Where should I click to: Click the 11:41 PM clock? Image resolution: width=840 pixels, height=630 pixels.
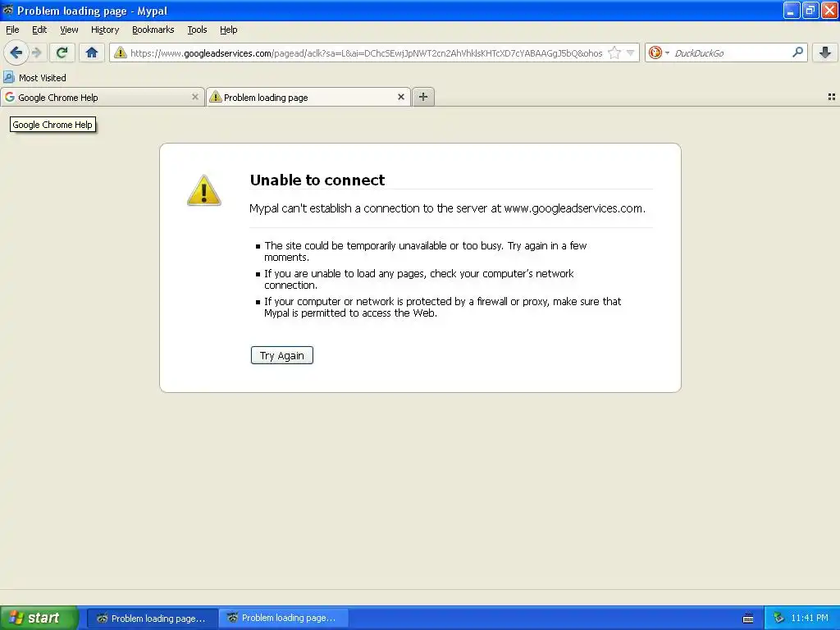coord(810,618)
